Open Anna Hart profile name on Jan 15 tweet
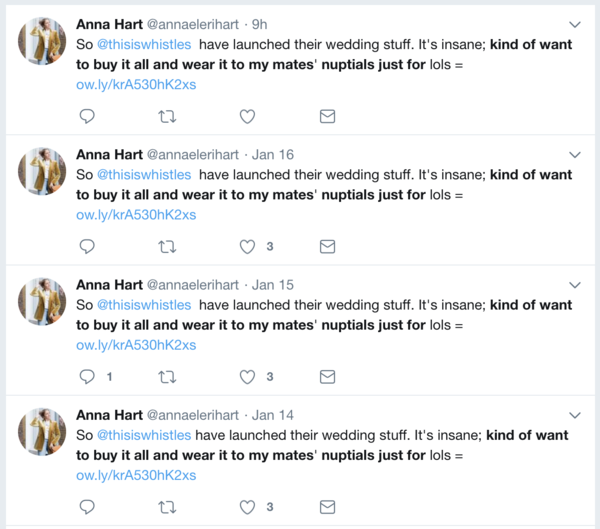The image size is (600, 529). 109,285
